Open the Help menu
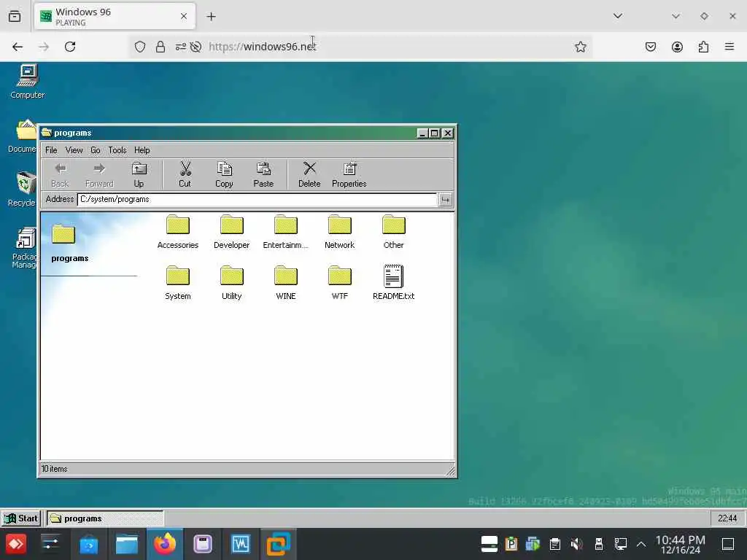This screenshot has height=560, width=747. point(142,150)
